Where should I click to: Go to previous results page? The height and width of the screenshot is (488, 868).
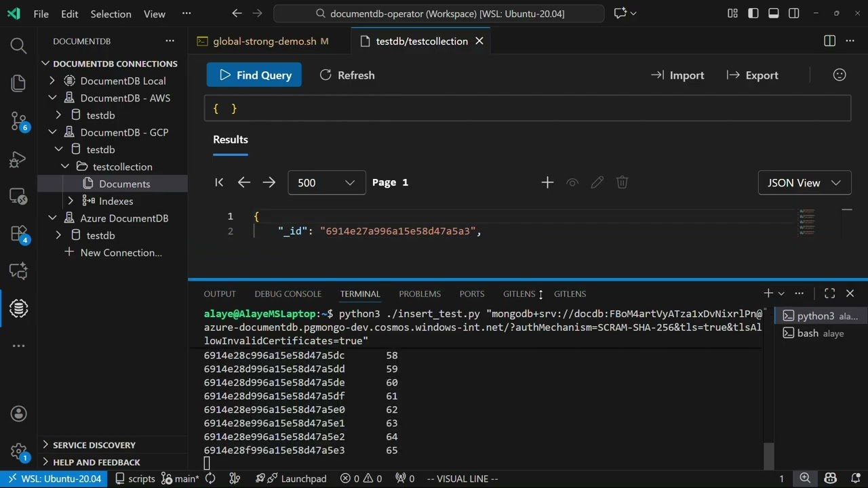point(244,182)
